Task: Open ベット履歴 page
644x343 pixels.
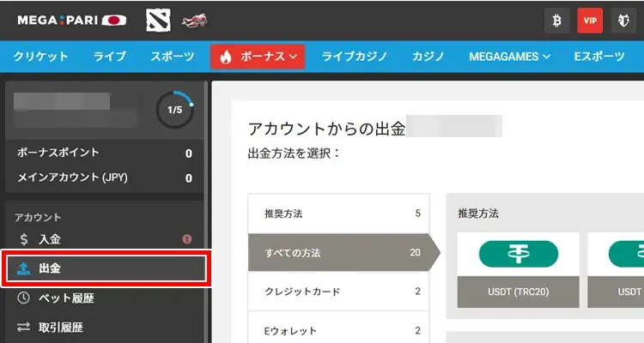Action: point(104,298)
